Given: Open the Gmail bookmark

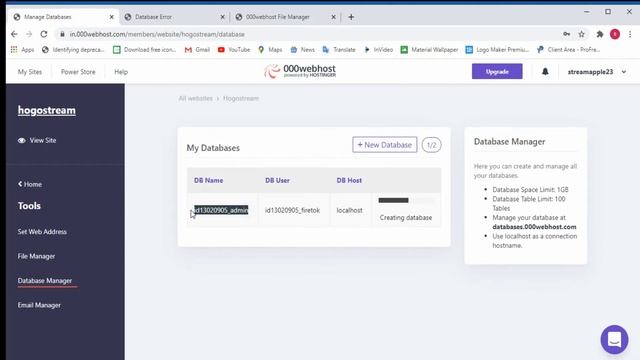Looking at the screenshot, I should pyautogui.click(x=197, y=50).
